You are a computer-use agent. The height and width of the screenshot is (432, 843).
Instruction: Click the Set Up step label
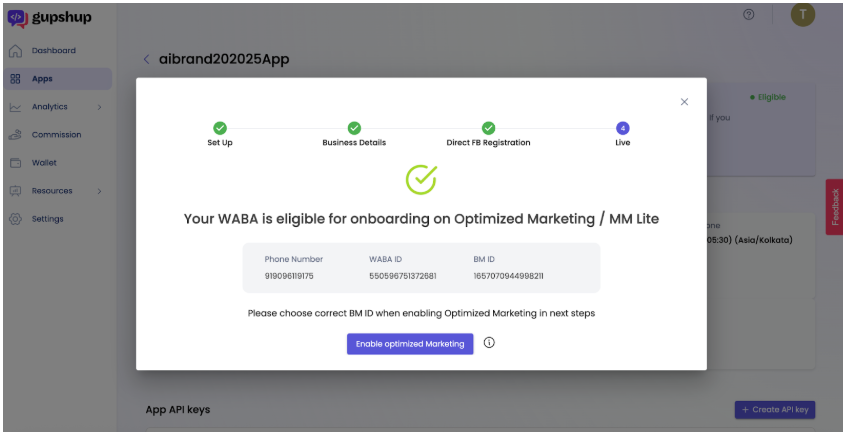pos(220,142)
